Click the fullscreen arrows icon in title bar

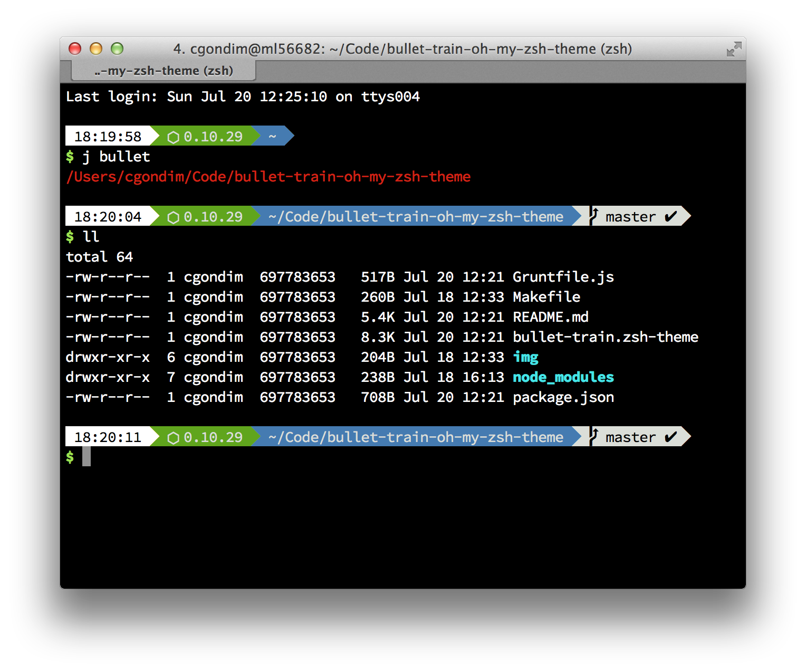(x=734, y=49)
